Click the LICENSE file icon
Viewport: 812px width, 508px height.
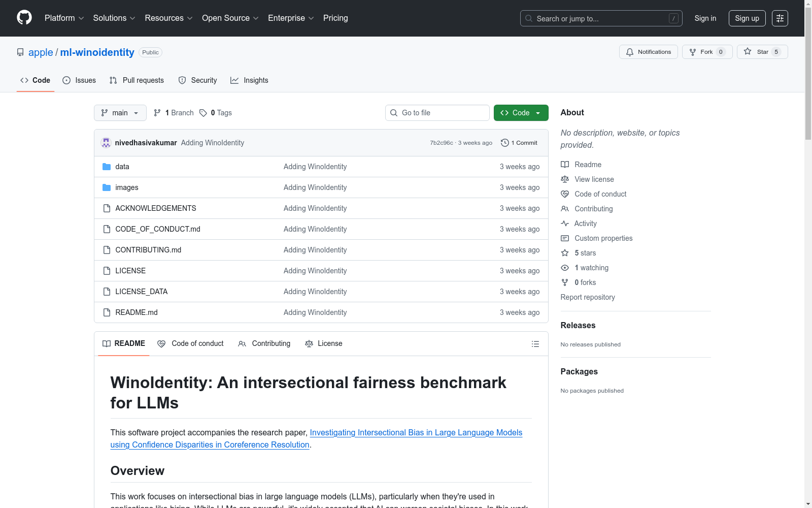coord(107,271)
